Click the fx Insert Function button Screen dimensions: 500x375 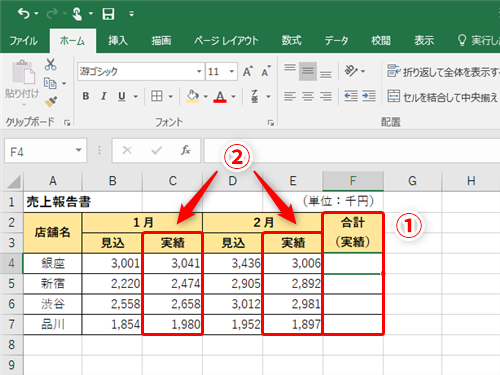click(186, 151)
